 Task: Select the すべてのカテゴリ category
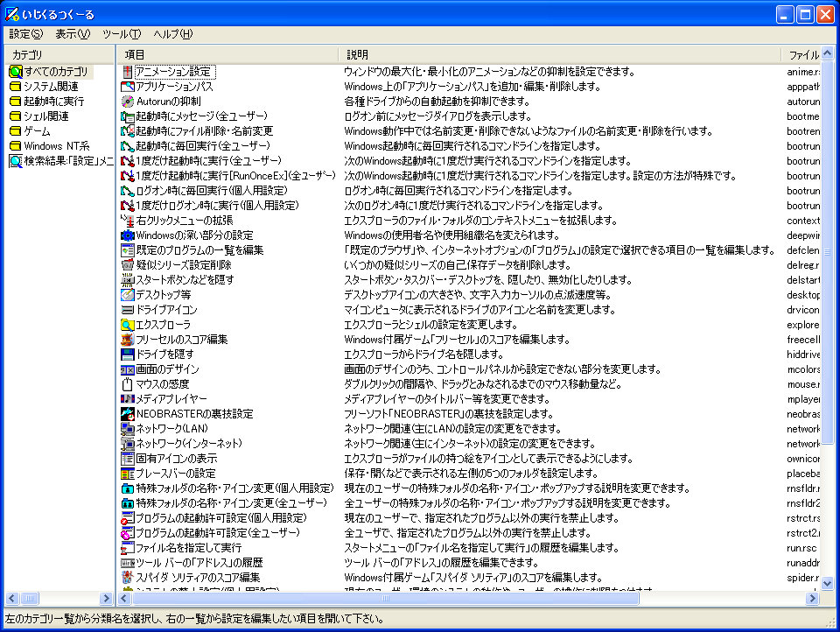coord(56,71)
